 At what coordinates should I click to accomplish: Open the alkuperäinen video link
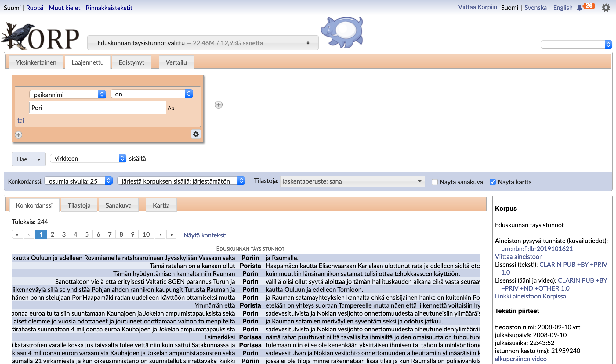coord(520,359)
